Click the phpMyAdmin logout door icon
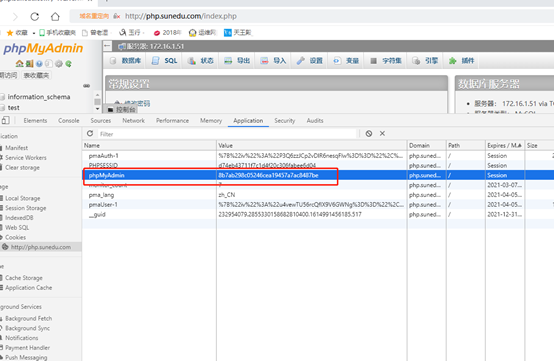This screenshot has height=361, width=554. pyautogui.click(x=29, y=64)
